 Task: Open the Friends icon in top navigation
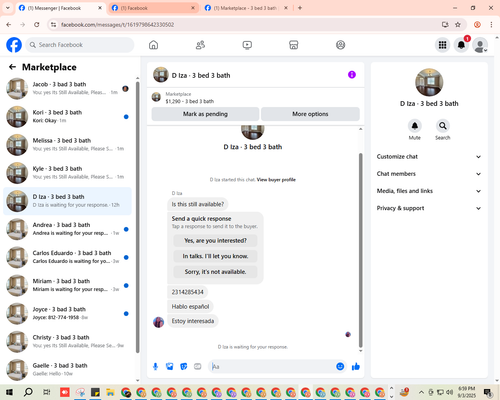200,45
